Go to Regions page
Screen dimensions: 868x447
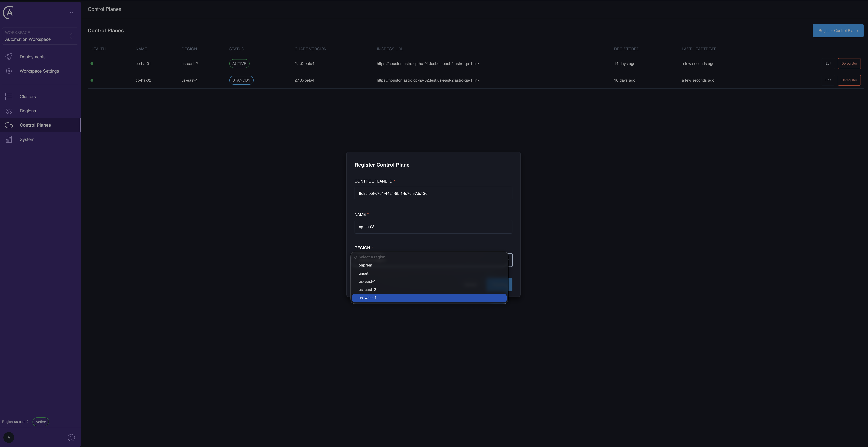coord(28,111)
